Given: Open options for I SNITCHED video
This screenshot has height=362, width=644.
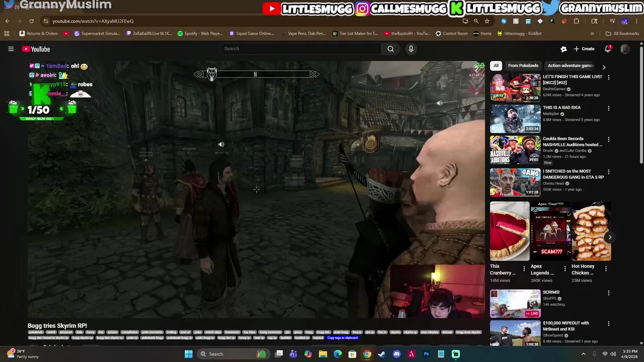Looking at the screenshot, I should (x=608, y=172).
